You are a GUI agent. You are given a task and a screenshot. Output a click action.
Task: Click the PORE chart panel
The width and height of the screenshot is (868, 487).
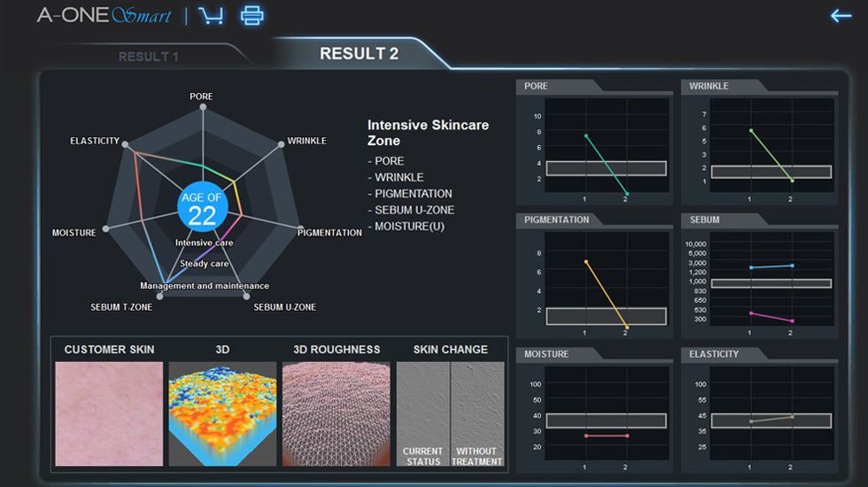pyautogui.click(x=594, y=146)
